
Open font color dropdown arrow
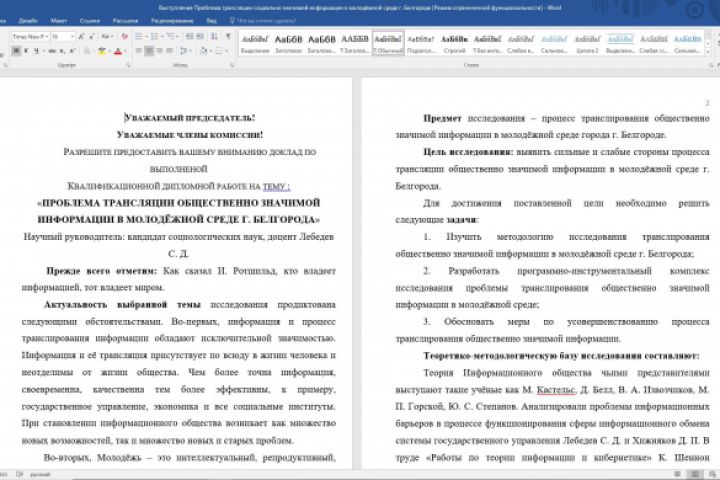125,51
